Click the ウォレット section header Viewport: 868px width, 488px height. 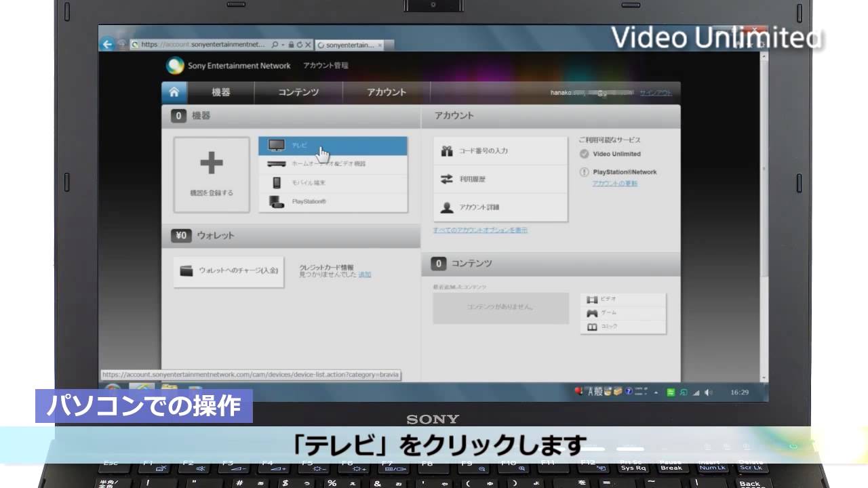tap(291, 235)
